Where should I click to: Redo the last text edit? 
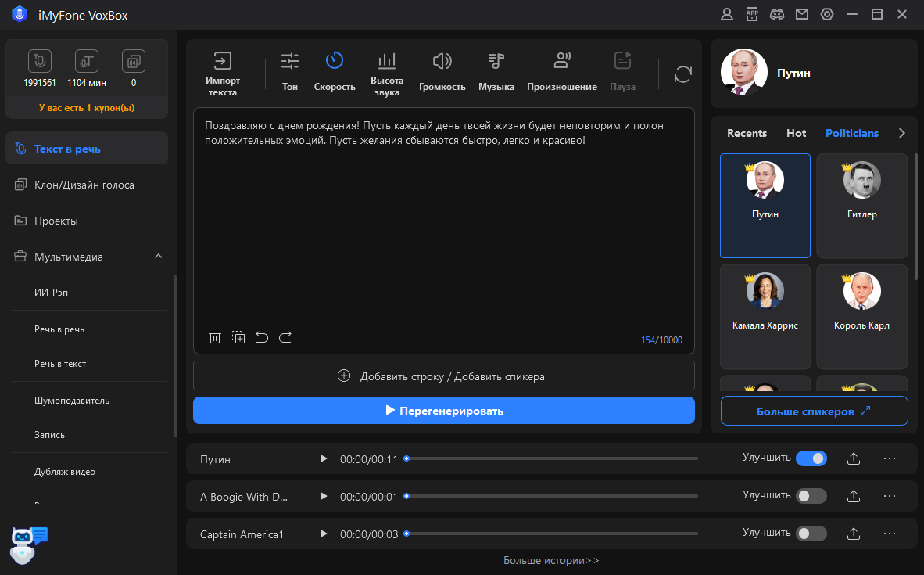click(285, 337)
